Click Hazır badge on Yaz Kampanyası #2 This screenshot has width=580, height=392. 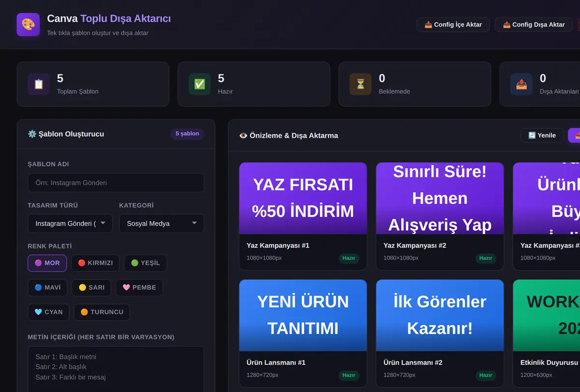(x=485, y=258)
